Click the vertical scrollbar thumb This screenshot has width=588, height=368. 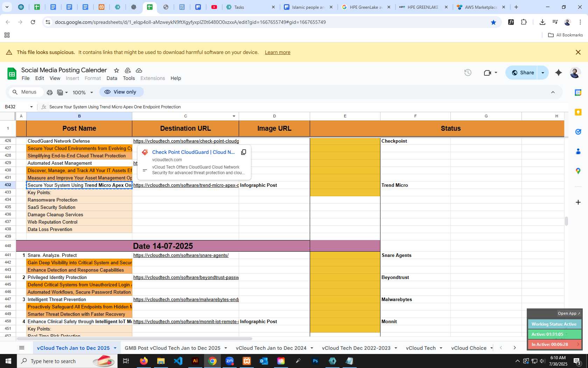[x=566, y=222]
